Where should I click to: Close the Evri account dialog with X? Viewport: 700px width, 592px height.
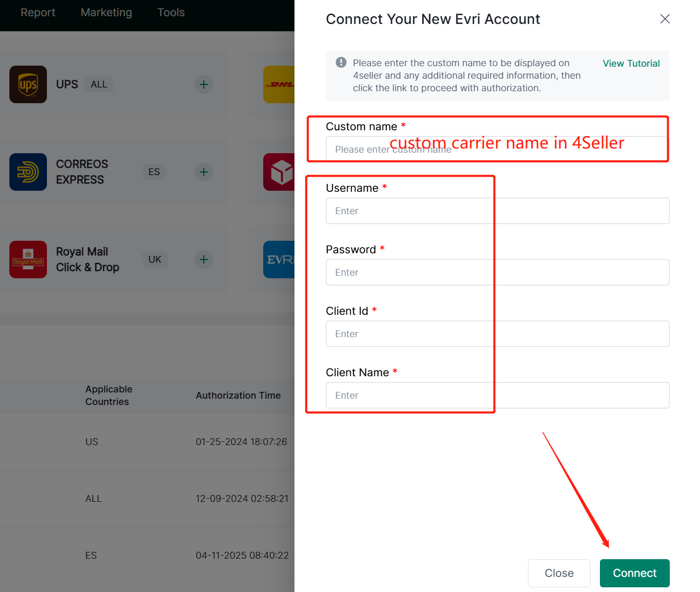pyautogui.click(x=665, y=19)
